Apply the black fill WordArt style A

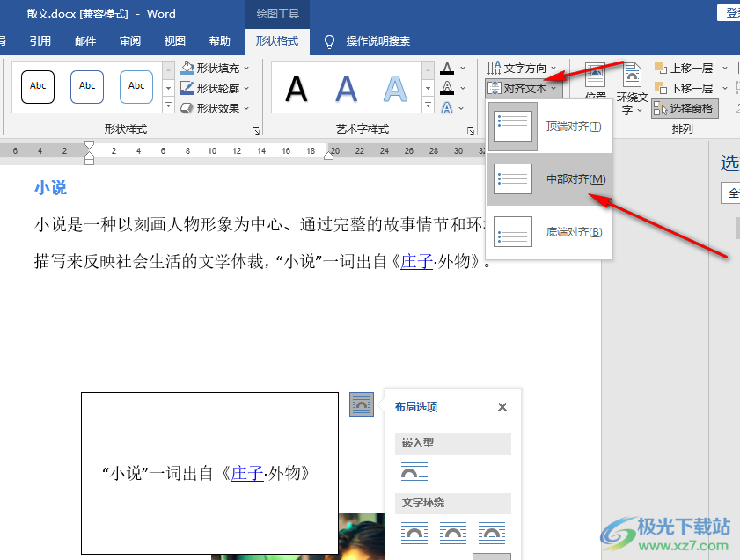[x=297, y=88]
